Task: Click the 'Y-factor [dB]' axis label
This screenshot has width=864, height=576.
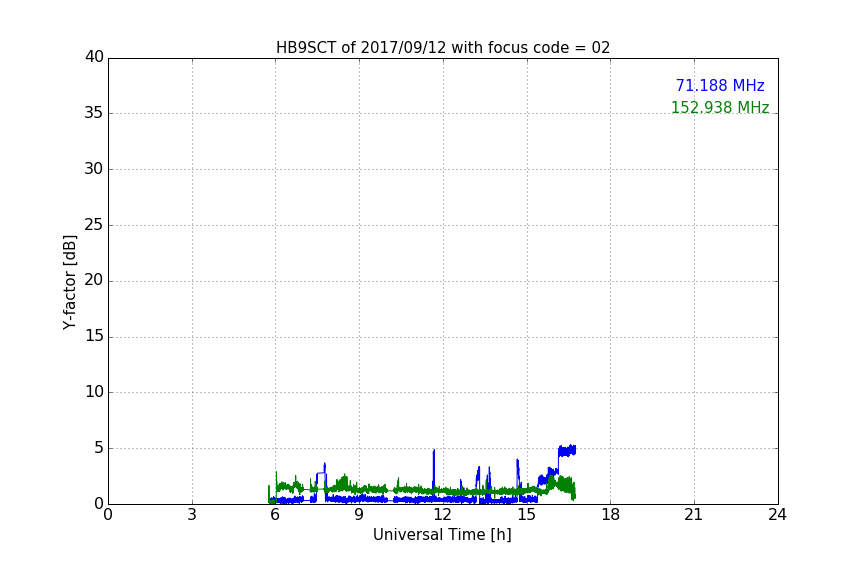Action: click(69, 282)
